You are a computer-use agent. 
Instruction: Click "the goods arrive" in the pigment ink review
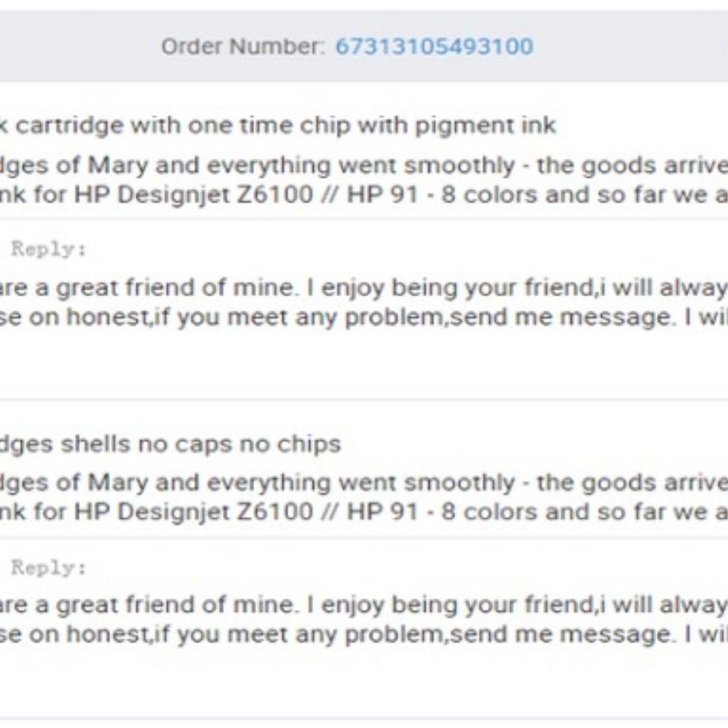(x=632, y=166)
